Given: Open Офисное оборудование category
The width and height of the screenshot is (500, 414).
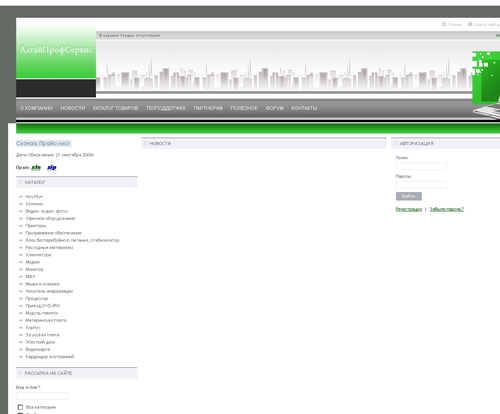Looking at the screenshot, I should [50, 219].
